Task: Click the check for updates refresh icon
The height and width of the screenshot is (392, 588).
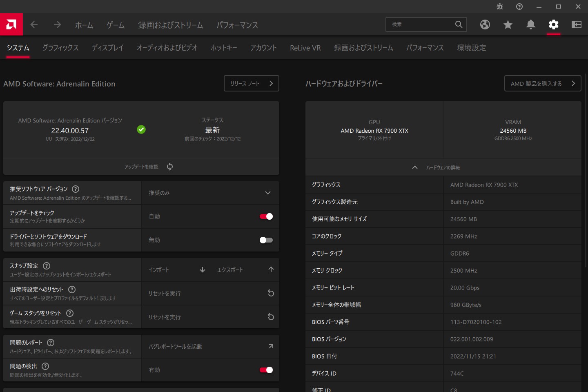Action: (x=170, y=167)
